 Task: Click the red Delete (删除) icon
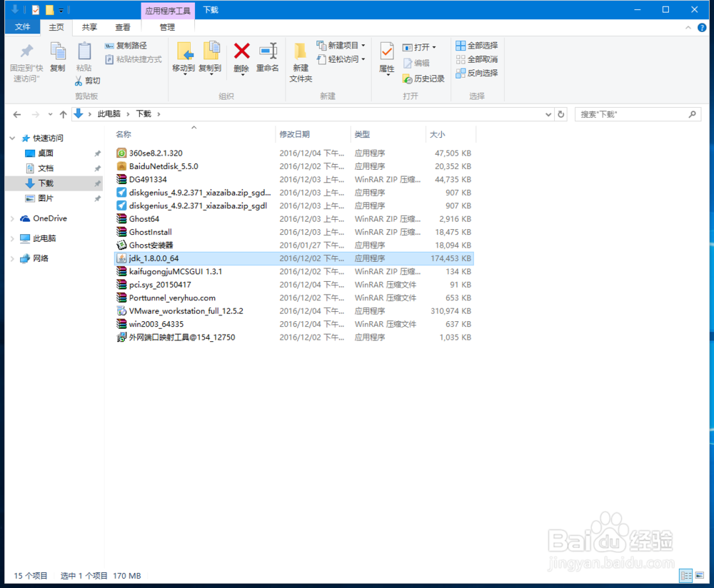tap(242, 51)
